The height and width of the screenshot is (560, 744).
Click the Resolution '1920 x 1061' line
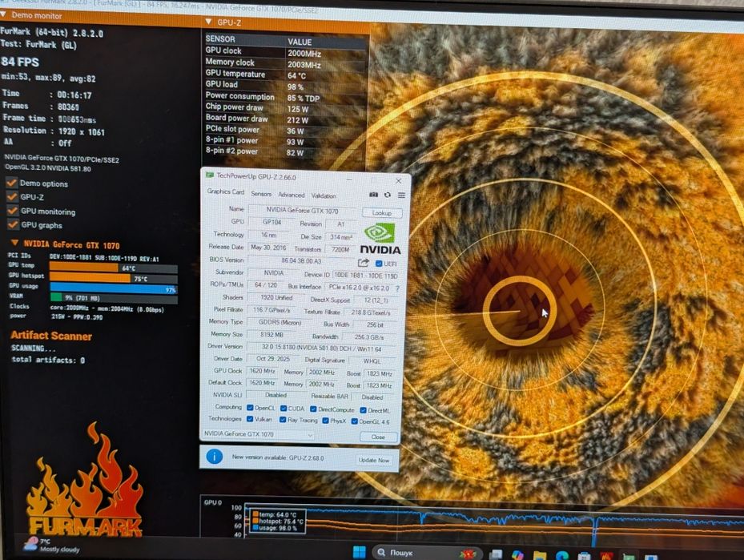click(x=54, y=131)
